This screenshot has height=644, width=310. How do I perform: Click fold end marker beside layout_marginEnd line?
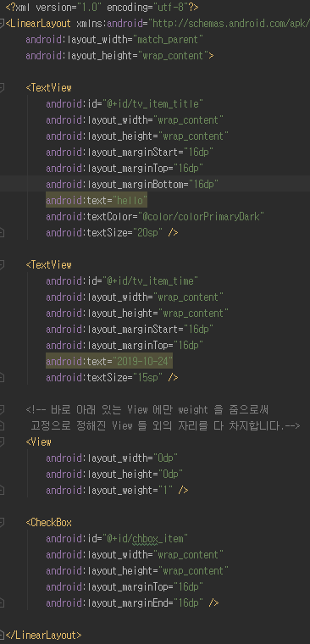coord(2,603)
